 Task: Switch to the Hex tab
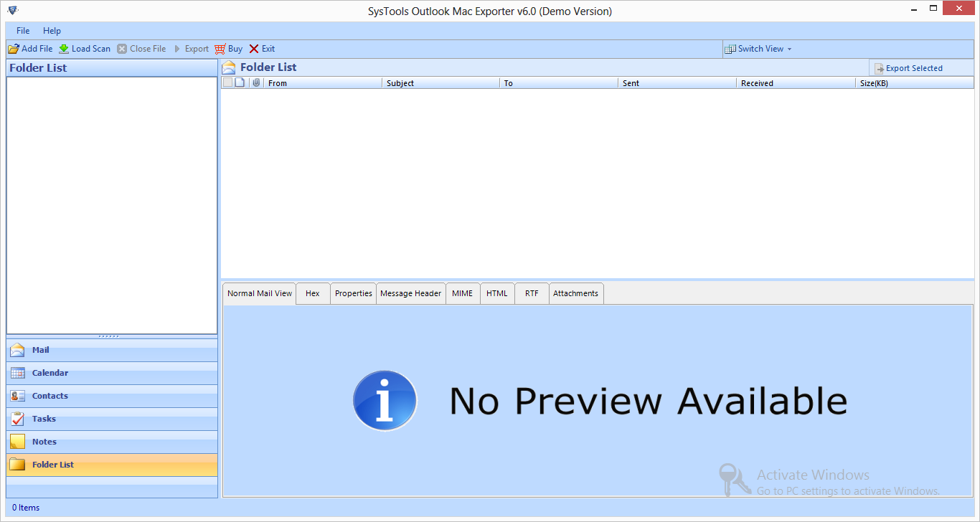(x=313, y=293)
